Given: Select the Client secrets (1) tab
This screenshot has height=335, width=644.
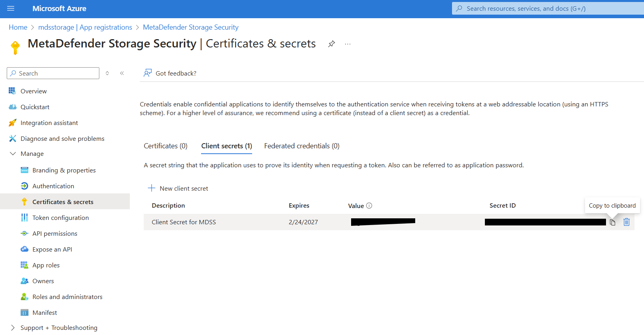Looking at the screenshot, I should [x=226, y=146].
